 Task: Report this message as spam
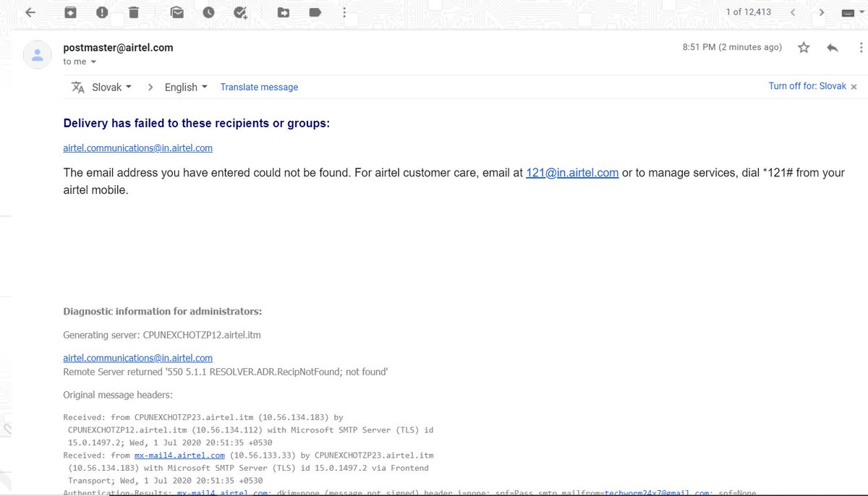tap(102, 12)
